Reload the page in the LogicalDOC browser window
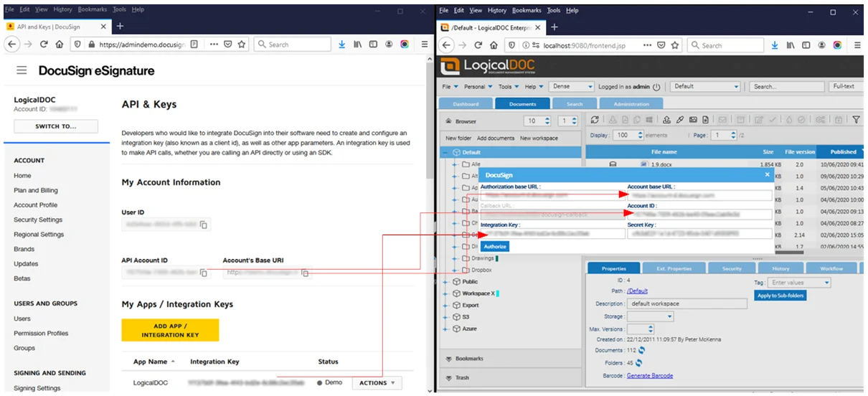This screenshot has width=868, height=396. 477,44
